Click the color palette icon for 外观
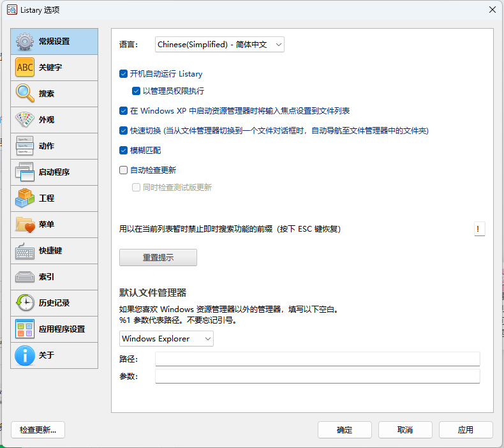This screenshot has width=504, height=448. coord(25,119)
